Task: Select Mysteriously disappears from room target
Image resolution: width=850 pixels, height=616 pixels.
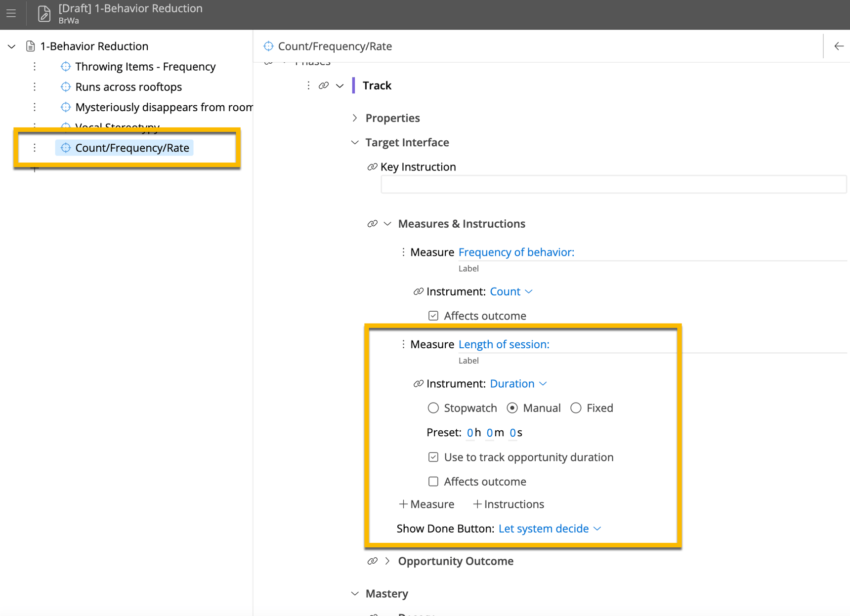Action: pyautogui.click(x=164, y=107)
